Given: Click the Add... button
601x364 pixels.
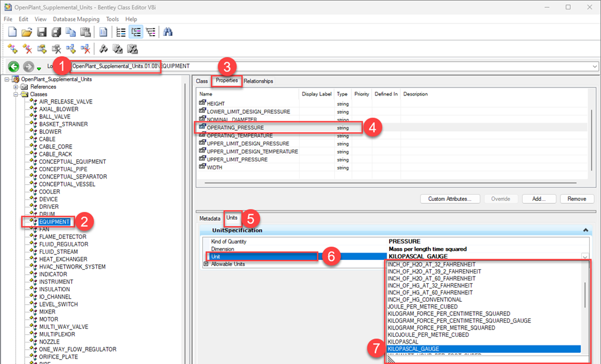Looking at the screenshot, I should click(539, 199).
